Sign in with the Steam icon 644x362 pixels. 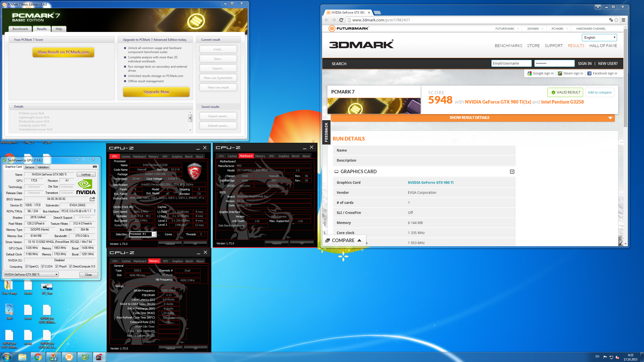[x=560, y=73]
